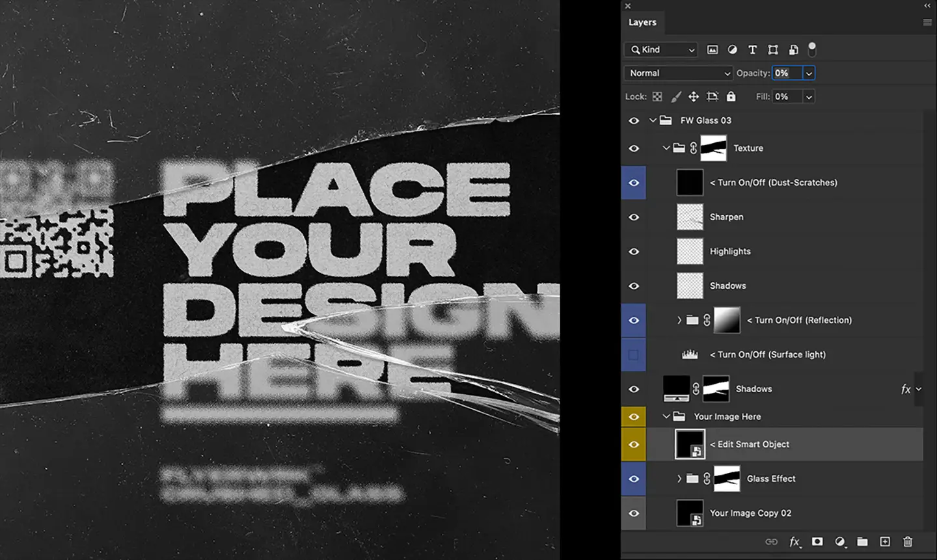937x560 pixels.
Task: Create a new layer plus icon
Action: click(x=885, y=542)
